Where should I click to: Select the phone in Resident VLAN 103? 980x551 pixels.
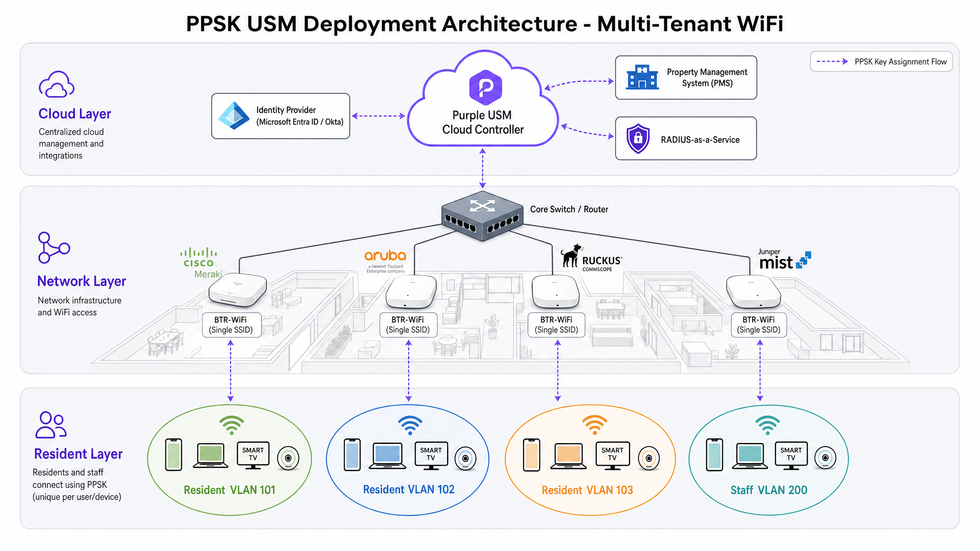pyautogui.click(x=531, y=455)
